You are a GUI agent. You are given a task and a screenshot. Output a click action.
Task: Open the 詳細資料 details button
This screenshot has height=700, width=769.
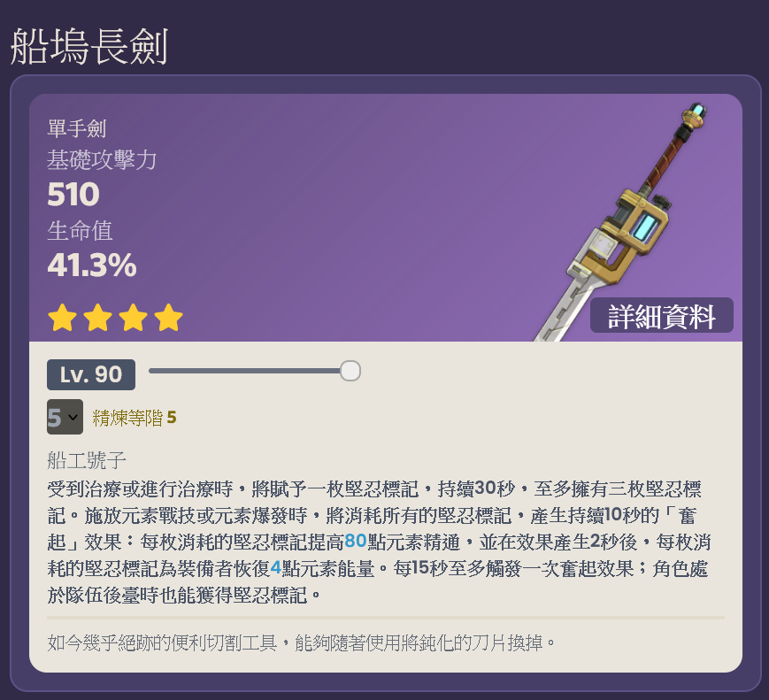point(661,315)
